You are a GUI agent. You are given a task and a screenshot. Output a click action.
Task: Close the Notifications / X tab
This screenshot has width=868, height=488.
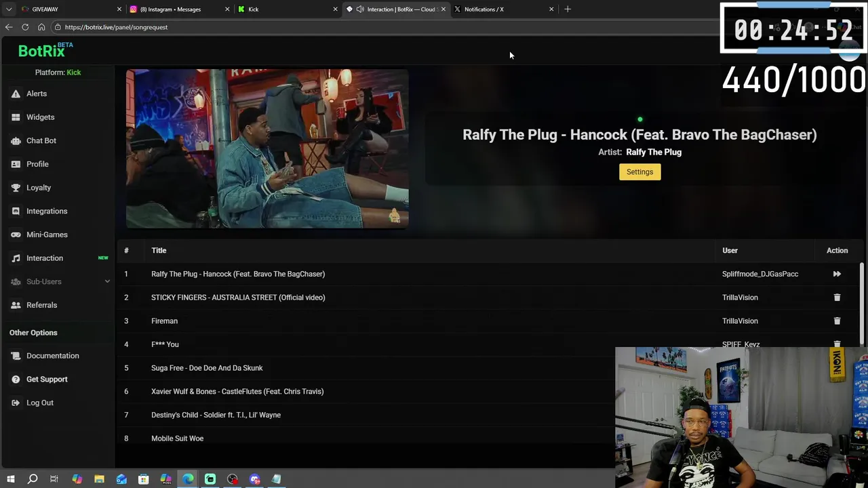551,9
